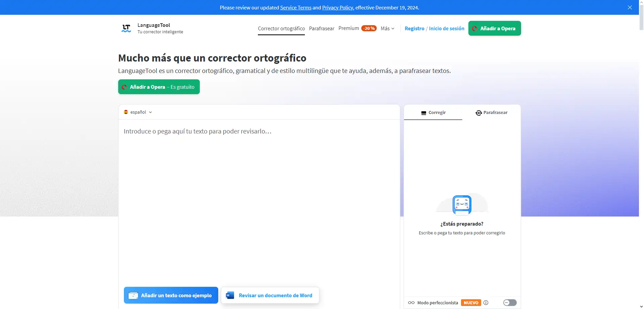Click the Parafrasear tab arrows icon
Image resolution: width=644 pixels, height=309 pixels.
point(479,113)
